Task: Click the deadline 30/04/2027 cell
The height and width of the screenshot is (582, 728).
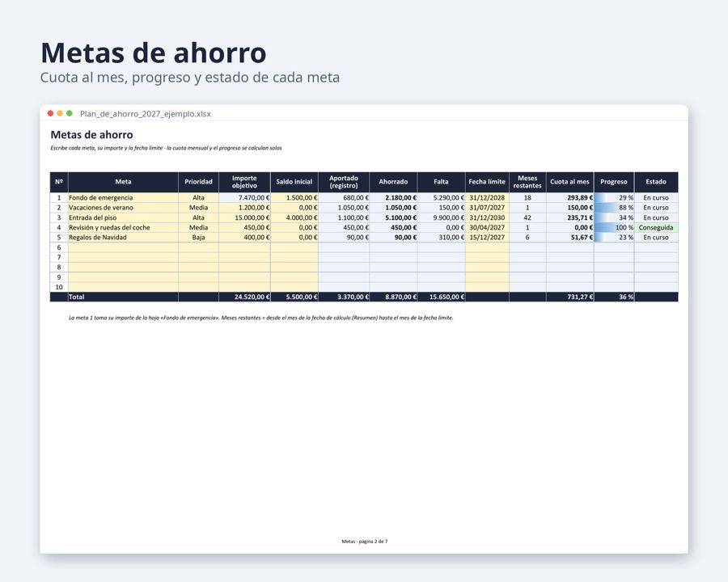Action: pos(487,227)
